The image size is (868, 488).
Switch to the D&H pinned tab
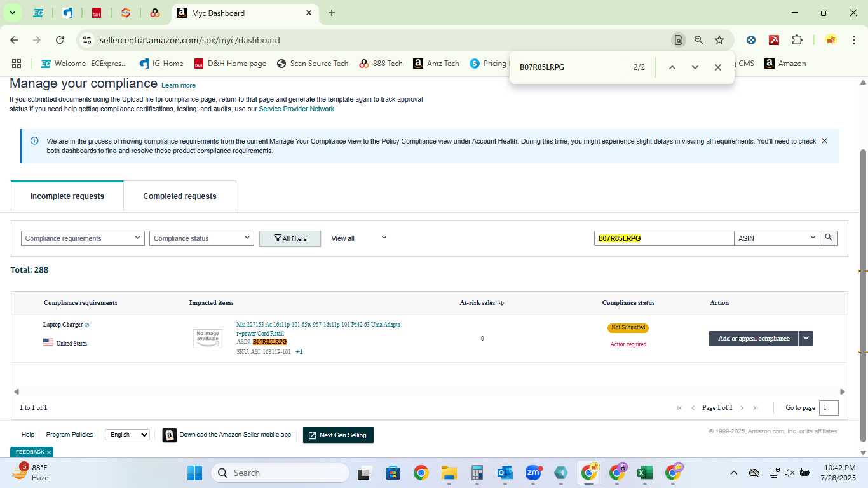[x=97, y=13]
